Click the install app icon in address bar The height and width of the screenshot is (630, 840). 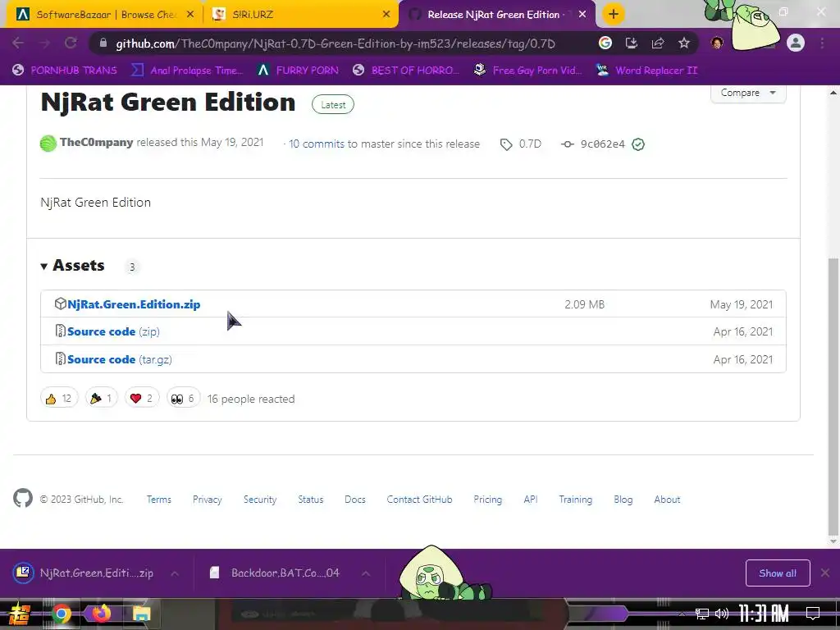point(632,43)
